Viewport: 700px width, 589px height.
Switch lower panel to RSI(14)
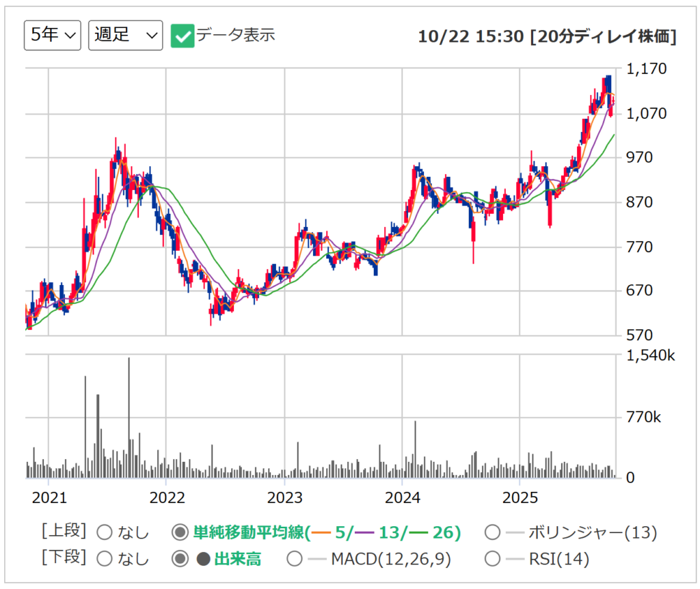tap(492, 558)
